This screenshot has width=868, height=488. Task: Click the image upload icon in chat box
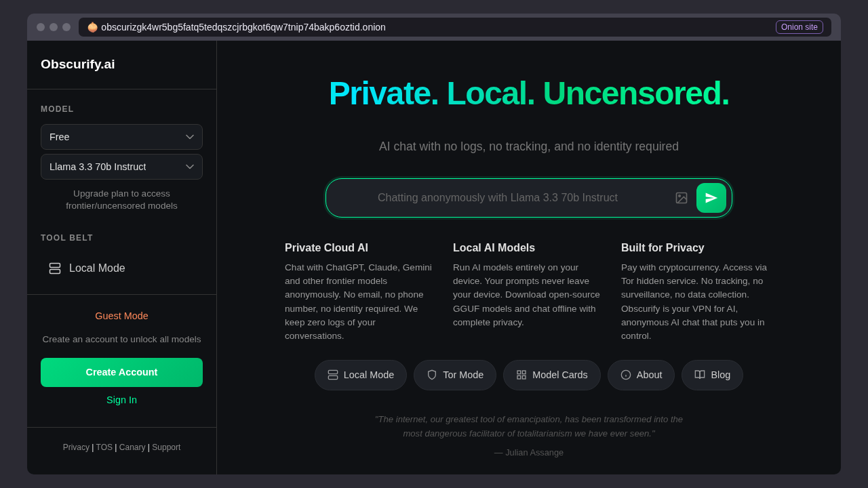pos(682,198)
